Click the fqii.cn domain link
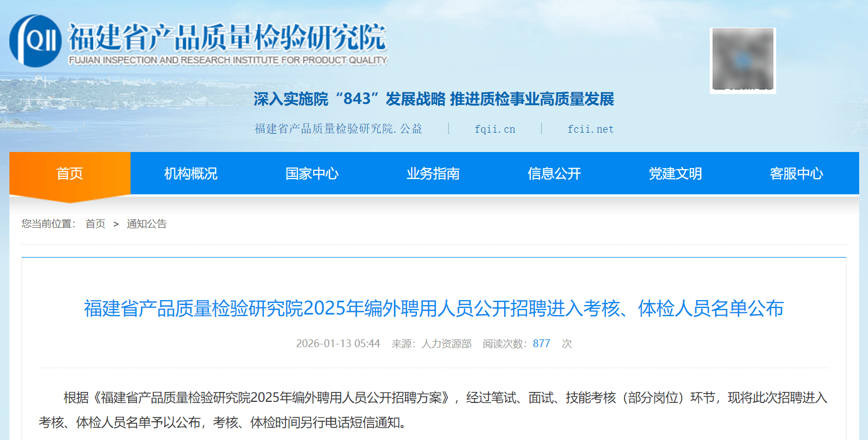 495,129
